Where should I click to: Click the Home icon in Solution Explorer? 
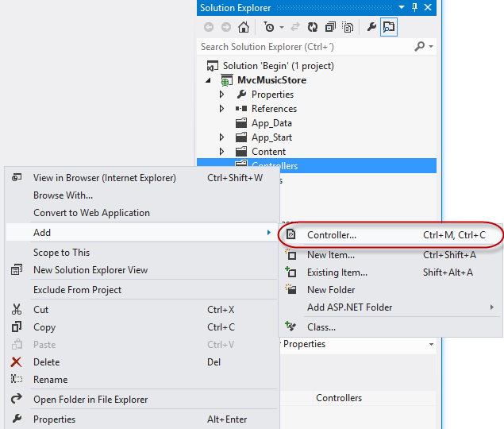244,28
